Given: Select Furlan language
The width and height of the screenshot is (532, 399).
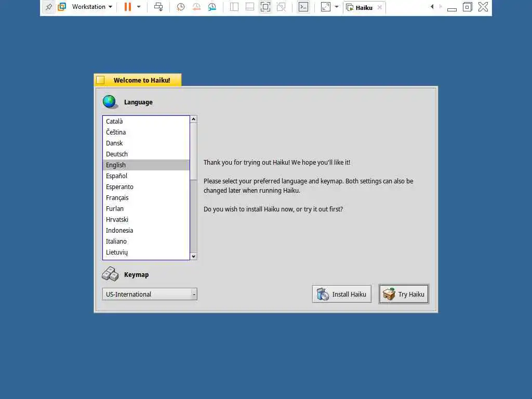Looking at the screenshot, I should [146, 209].
